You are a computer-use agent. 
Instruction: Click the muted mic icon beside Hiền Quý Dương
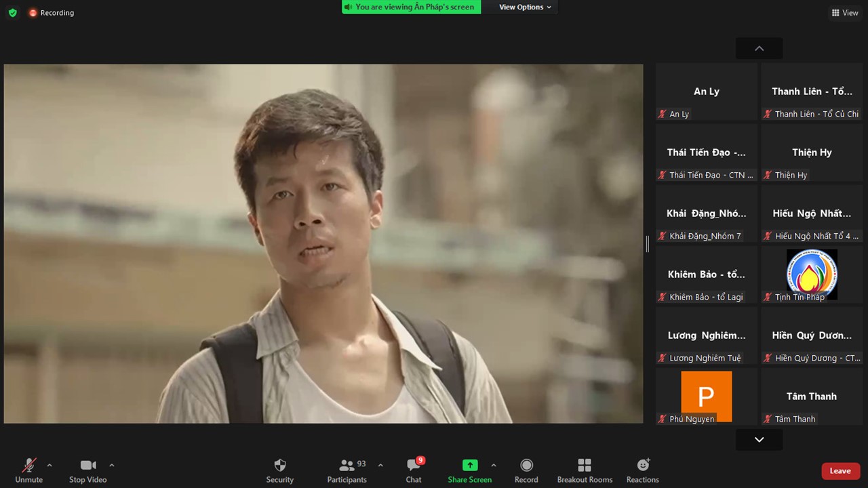tap(768, 359)
